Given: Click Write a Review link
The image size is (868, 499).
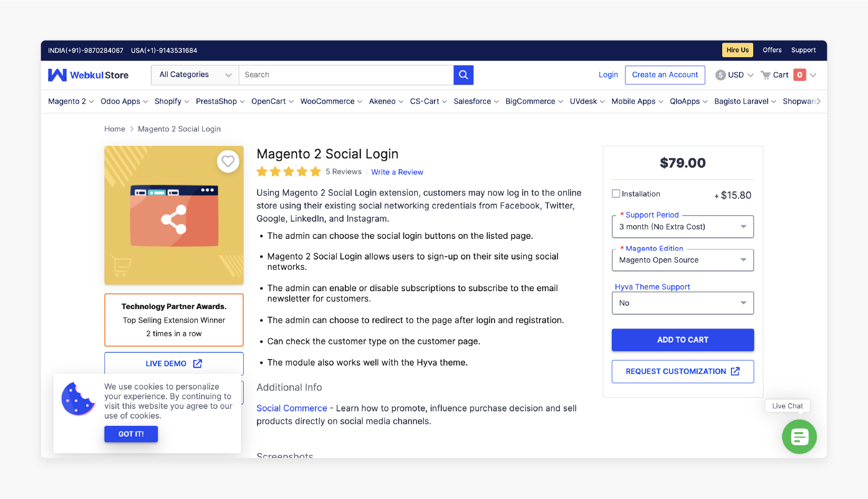Looking at the screenshot, I should coord(397,172).
